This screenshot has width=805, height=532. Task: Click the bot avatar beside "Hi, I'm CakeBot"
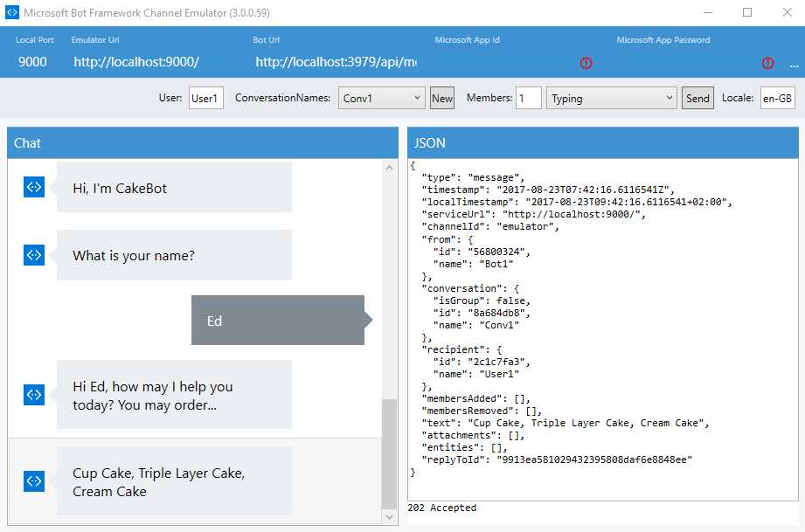click(33, 187)
